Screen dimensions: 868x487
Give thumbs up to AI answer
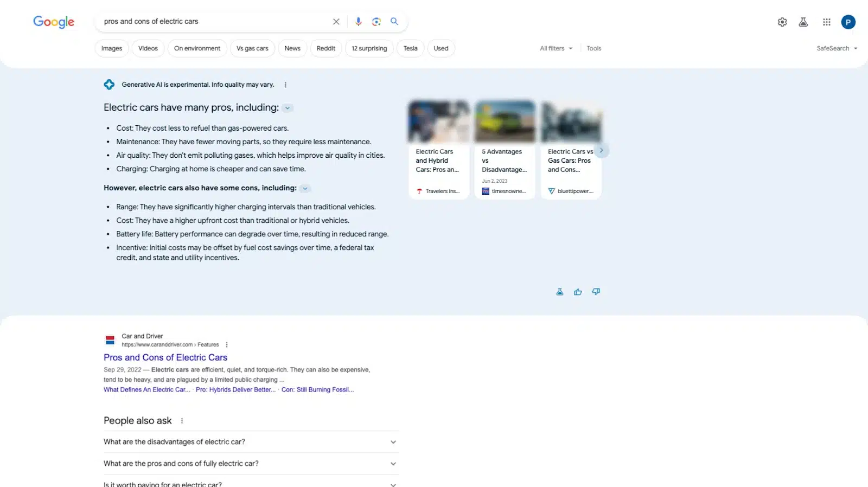pos(578,292)
